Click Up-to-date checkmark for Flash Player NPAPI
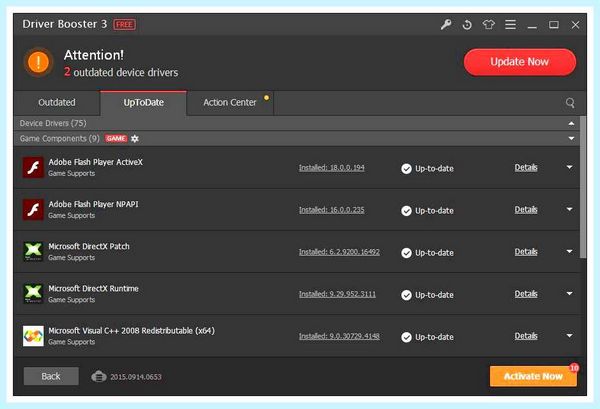 tap(406, 211)
